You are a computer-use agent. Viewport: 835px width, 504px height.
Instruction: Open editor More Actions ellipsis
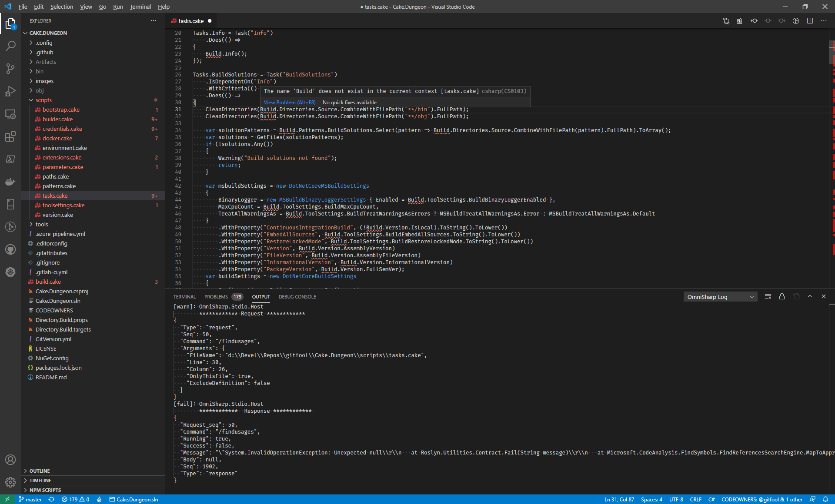824,21
